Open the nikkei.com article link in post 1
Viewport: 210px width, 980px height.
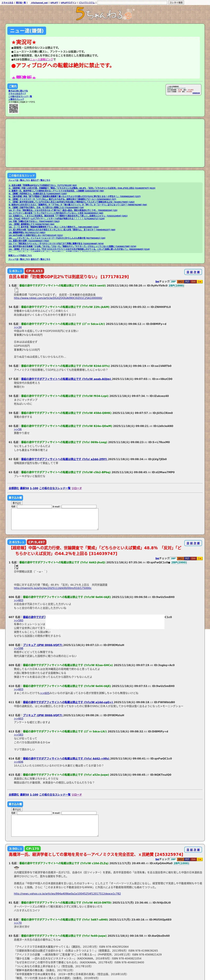tap(58, 298)
